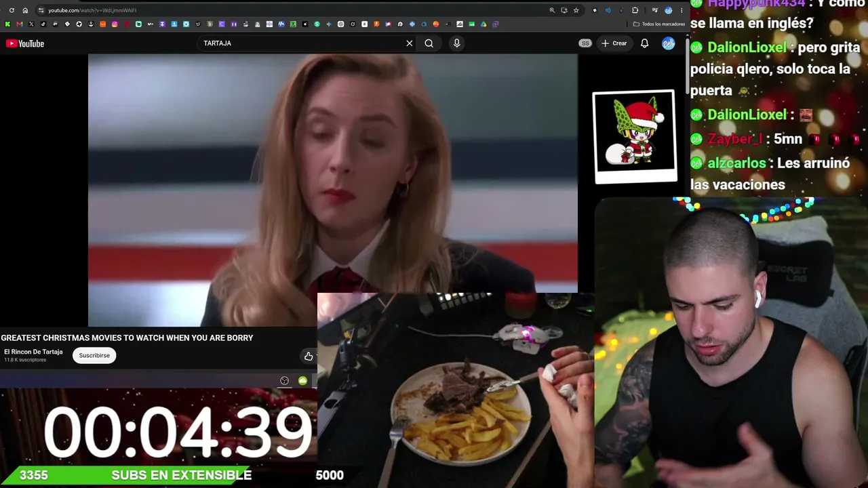The image size is (868, 488).
Task: Go to the browser home page
Action: 25,10
